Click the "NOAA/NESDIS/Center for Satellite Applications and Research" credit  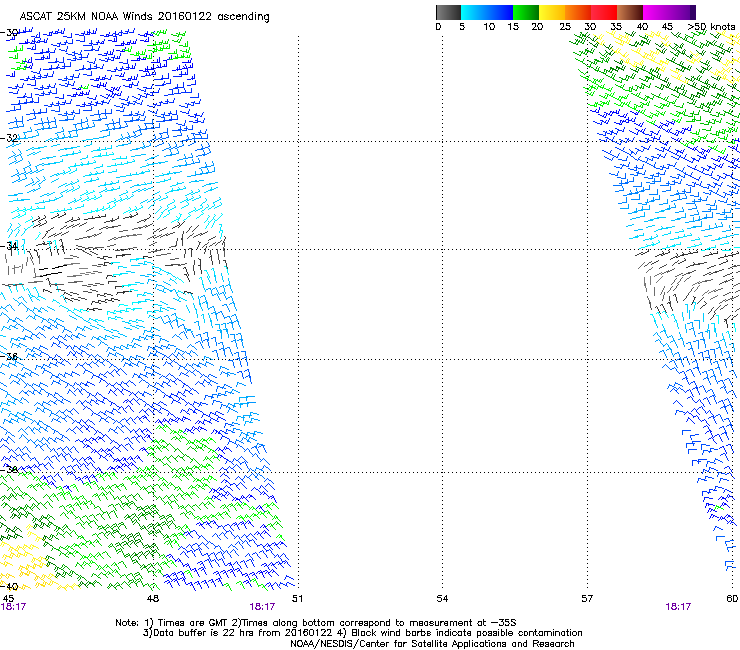(x=432, y=644)
